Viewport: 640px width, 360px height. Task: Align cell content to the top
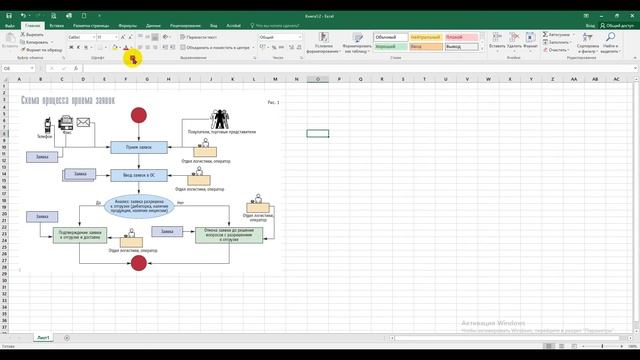(140, 37)
